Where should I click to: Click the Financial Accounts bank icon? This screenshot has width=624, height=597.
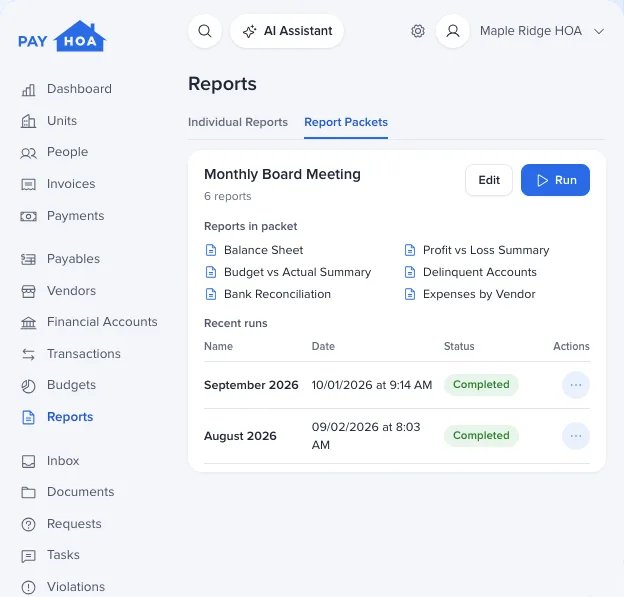coord(28,323)
